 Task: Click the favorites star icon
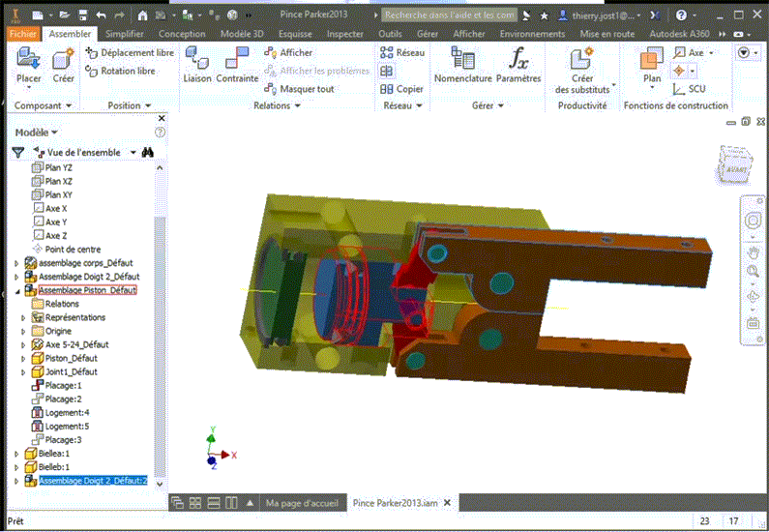click(544, 15)
